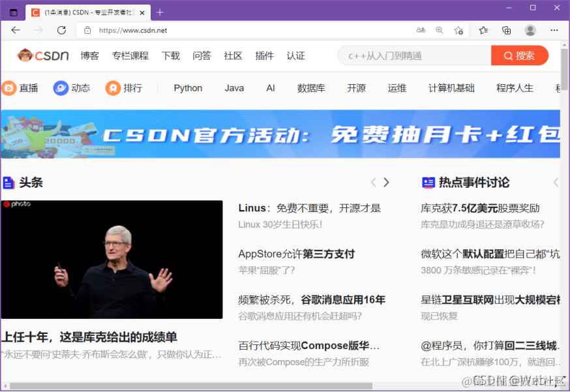Open the 插件 menu item
The image size is (570, 392).
point(264,55)
